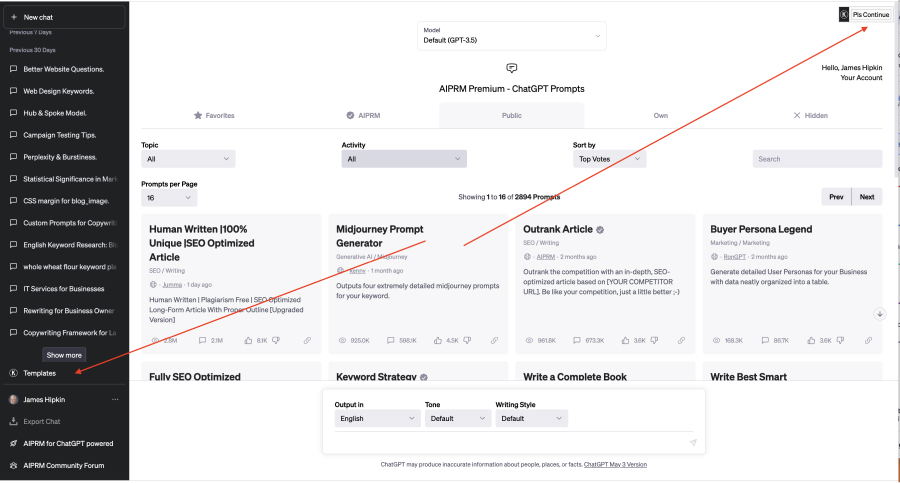Open the Output in English dropdown
This screenshot has width=900, height=483.
coord(377,419)
